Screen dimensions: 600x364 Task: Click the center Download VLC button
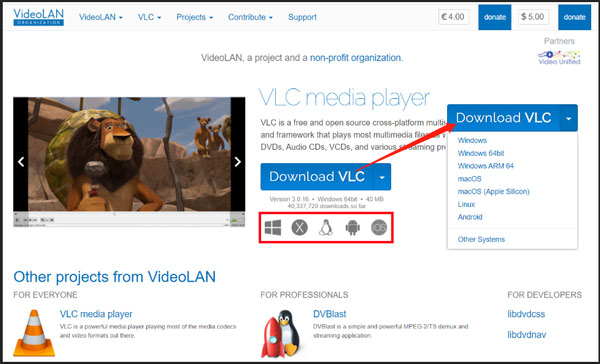coord(317,177)
